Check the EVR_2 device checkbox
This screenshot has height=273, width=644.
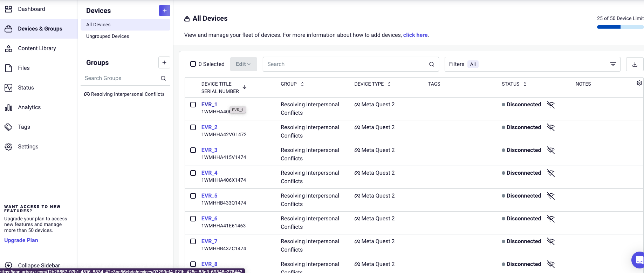click(193, 127)
